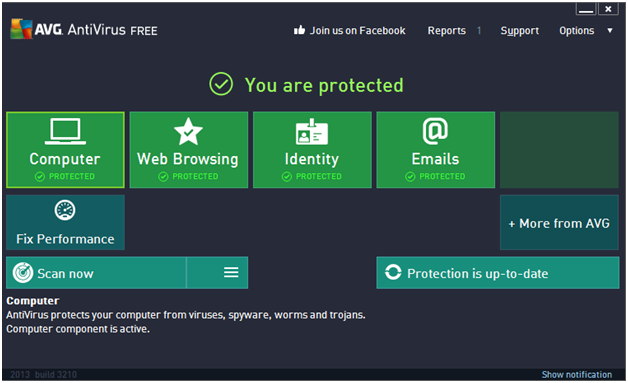Start a scan with Scan now

(x=96, y=273)
